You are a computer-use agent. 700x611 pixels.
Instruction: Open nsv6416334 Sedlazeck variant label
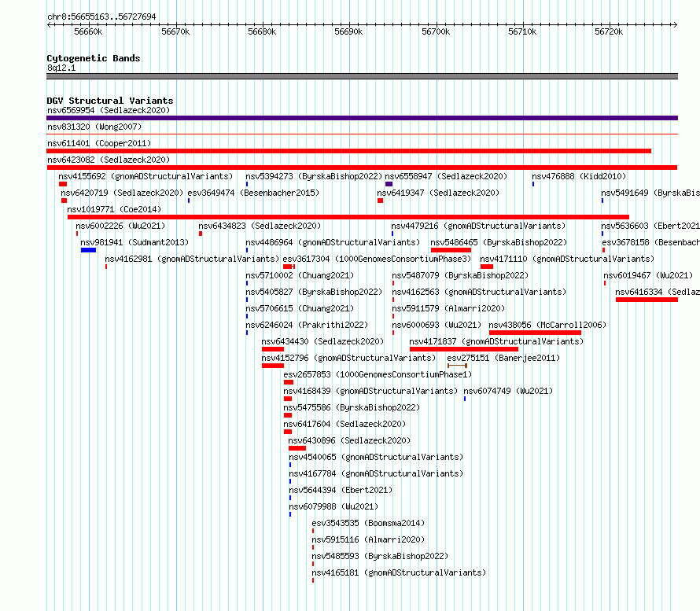[x=658, y=292]
